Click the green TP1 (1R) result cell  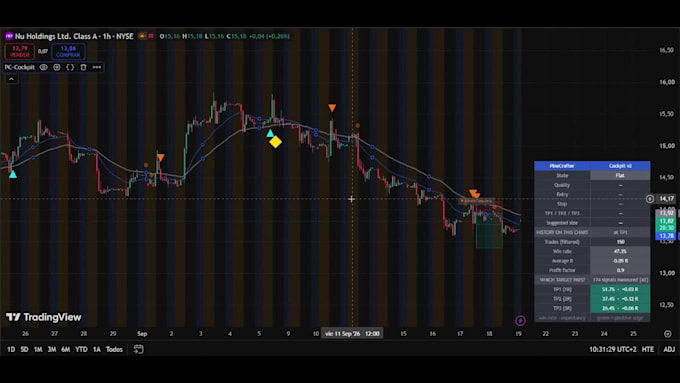(620, 289)
